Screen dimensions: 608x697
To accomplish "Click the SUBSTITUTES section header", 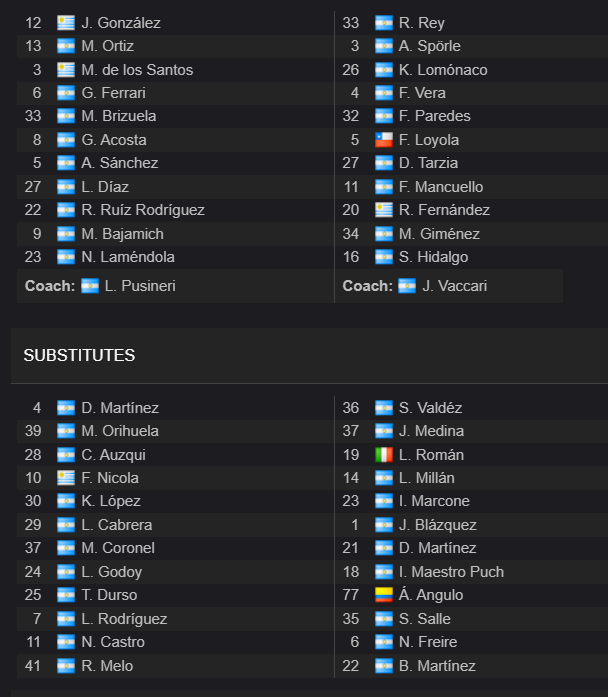I will (79, 355).
